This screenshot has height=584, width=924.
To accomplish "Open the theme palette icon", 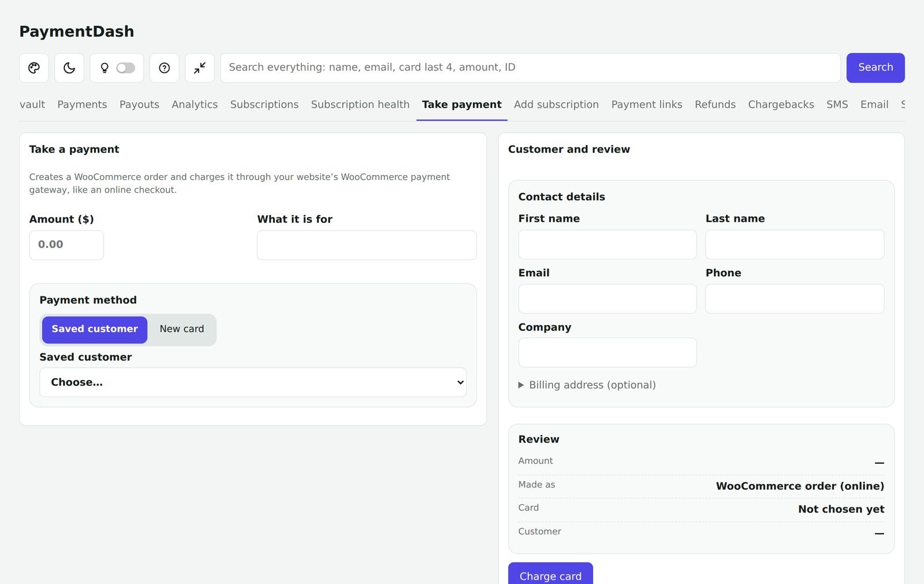I will tap(34, 68).
